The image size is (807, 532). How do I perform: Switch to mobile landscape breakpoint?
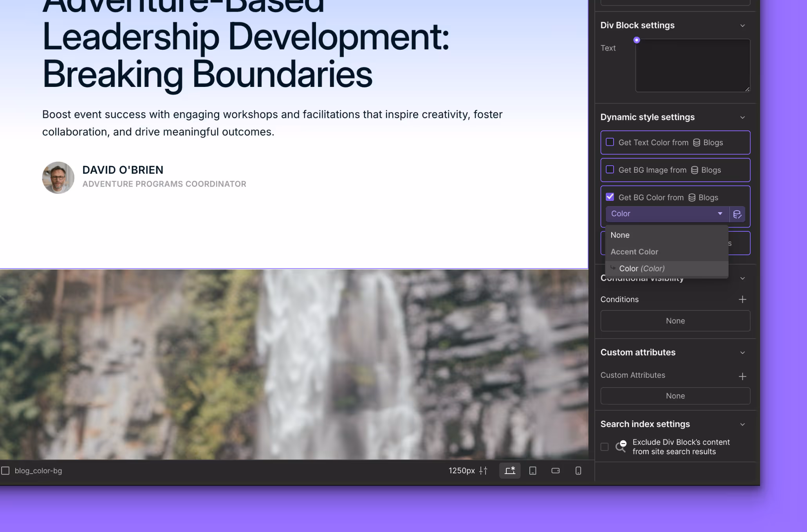pos(555,471)
